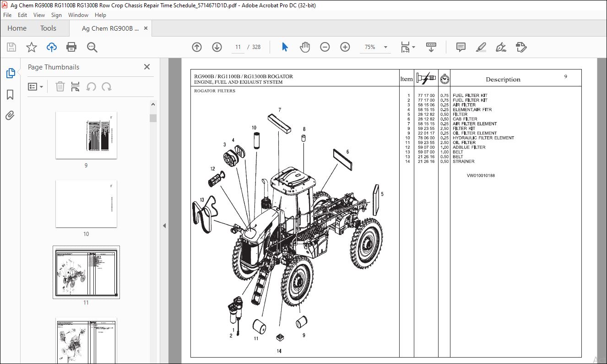Click 'ADBLUE FILTER' description text

click(469, 147)
